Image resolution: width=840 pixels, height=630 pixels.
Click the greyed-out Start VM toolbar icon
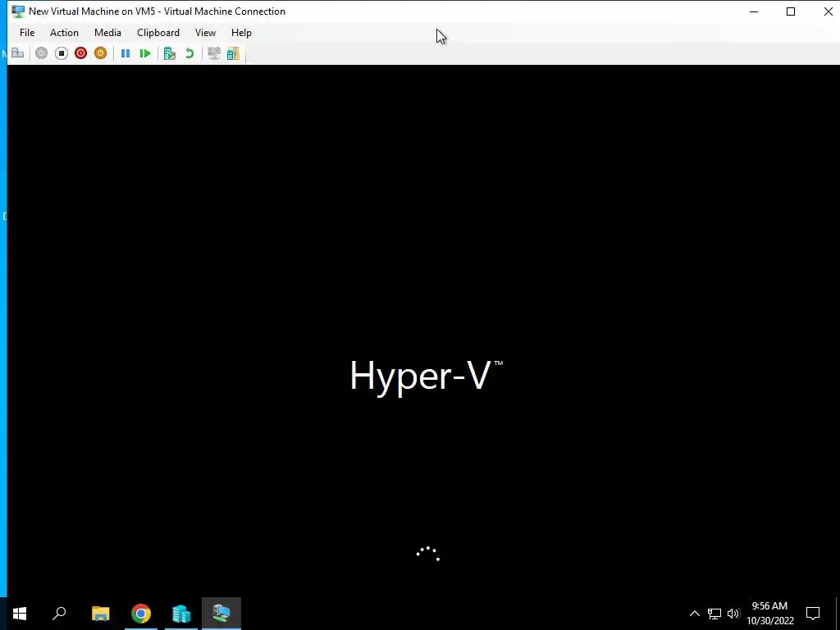pyautogui.click(x=41, y=53)
